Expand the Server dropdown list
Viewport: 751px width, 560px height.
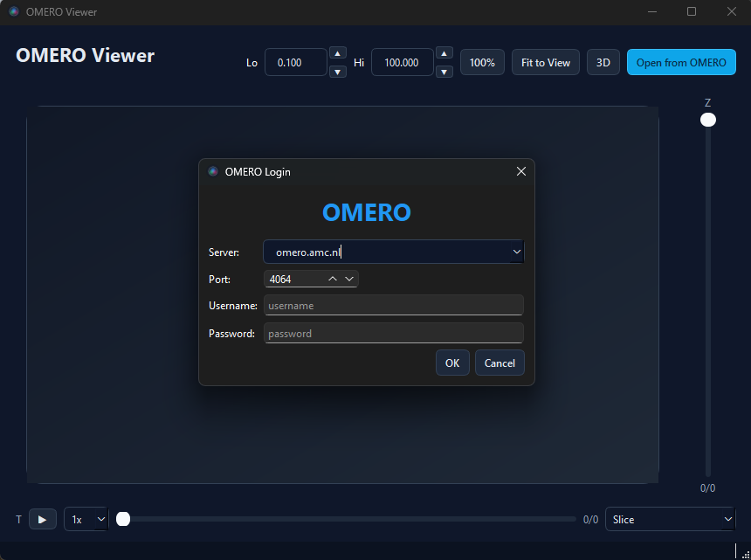click(517, 251)
